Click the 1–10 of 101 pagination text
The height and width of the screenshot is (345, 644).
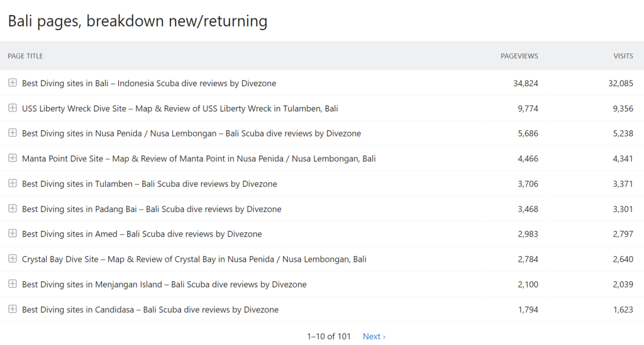tap(329, 337)
